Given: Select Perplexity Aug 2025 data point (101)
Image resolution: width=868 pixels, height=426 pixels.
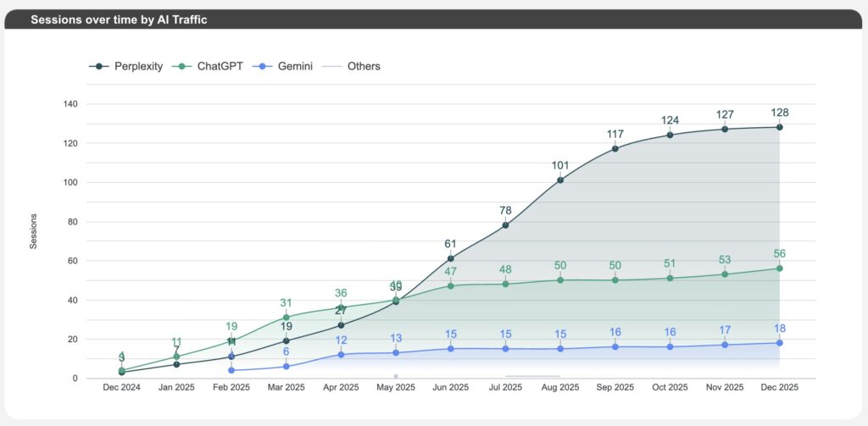Looking at the screenshot, I should (560, 180).
